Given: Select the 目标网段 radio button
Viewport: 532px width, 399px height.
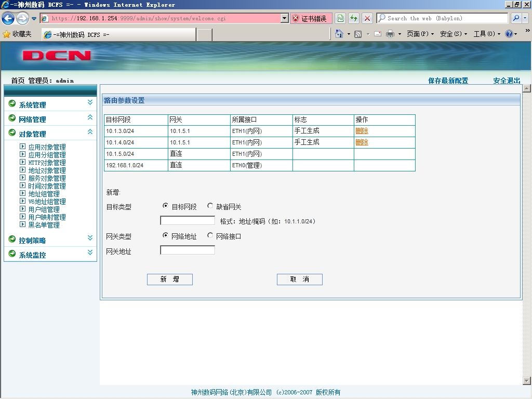Looking at the screenshot, I should (165, 206).
